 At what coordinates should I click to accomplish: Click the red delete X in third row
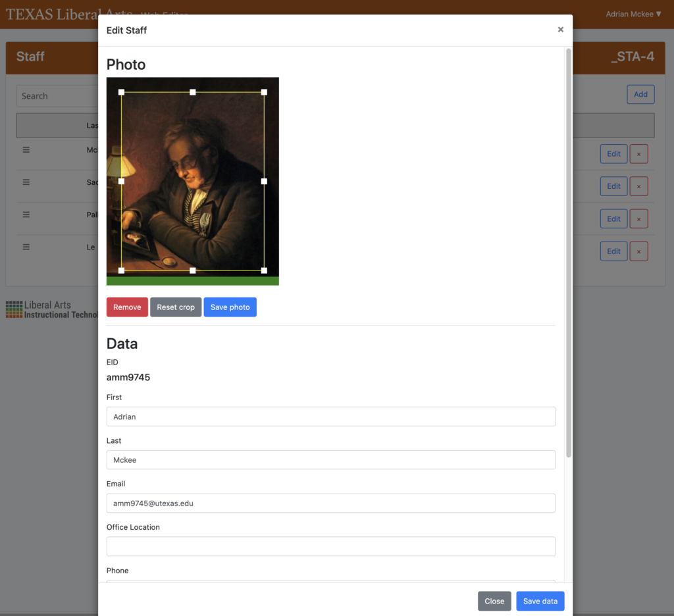point(638,218)
